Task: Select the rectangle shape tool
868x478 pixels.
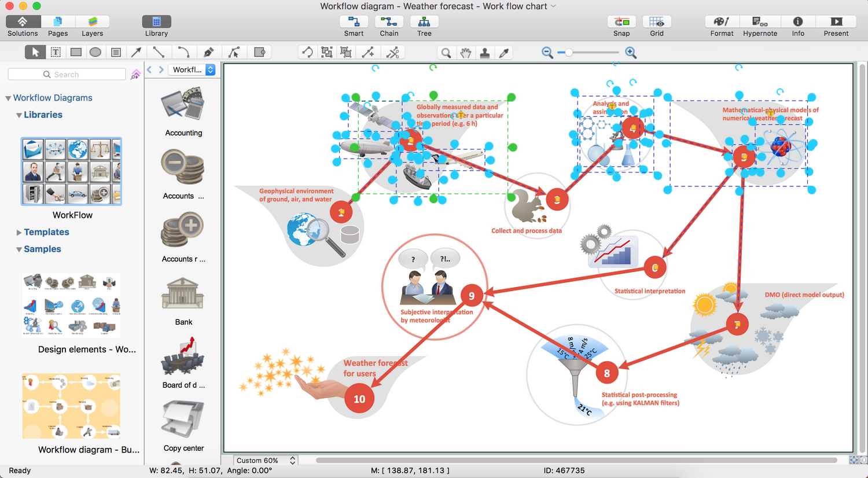Action: (76, 52)
